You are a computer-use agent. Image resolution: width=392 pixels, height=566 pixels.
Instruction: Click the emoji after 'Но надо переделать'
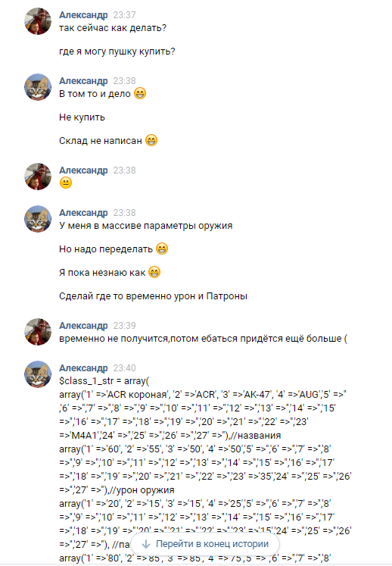162,249
